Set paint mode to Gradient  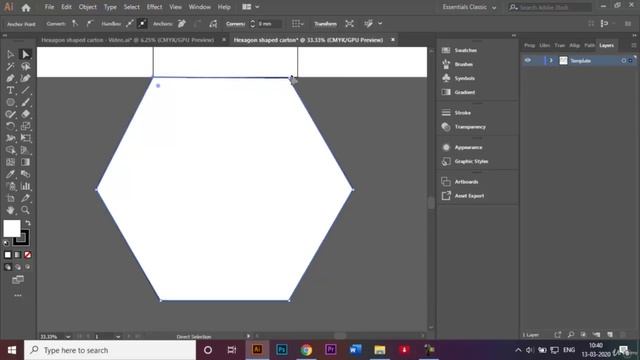(x=18, y=255)
